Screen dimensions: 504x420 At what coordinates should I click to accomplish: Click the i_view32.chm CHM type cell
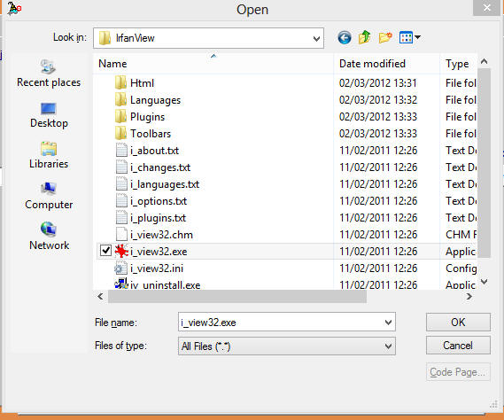click(x=461, y=235)
